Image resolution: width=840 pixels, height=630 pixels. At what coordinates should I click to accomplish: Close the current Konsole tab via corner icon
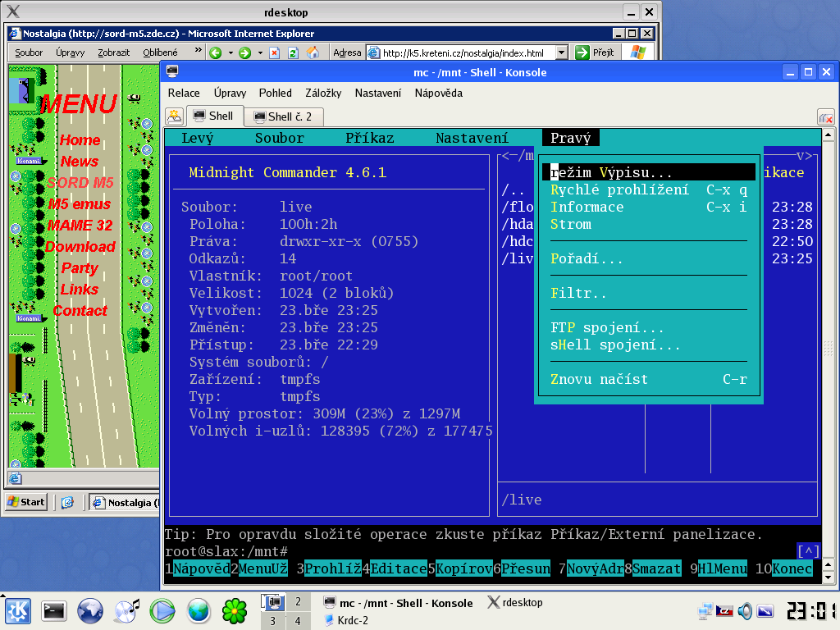(x=825, y=117)
